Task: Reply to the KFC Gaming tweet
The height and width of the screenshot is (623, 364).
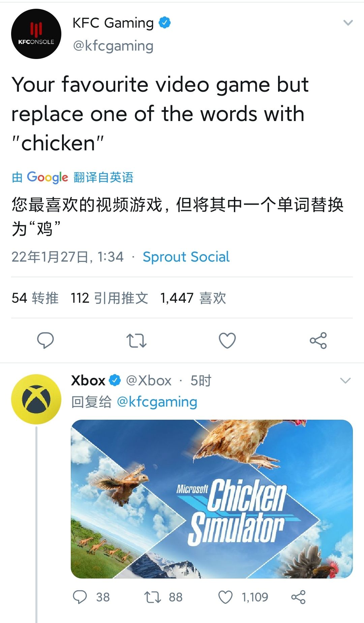Action: [45, 340]
